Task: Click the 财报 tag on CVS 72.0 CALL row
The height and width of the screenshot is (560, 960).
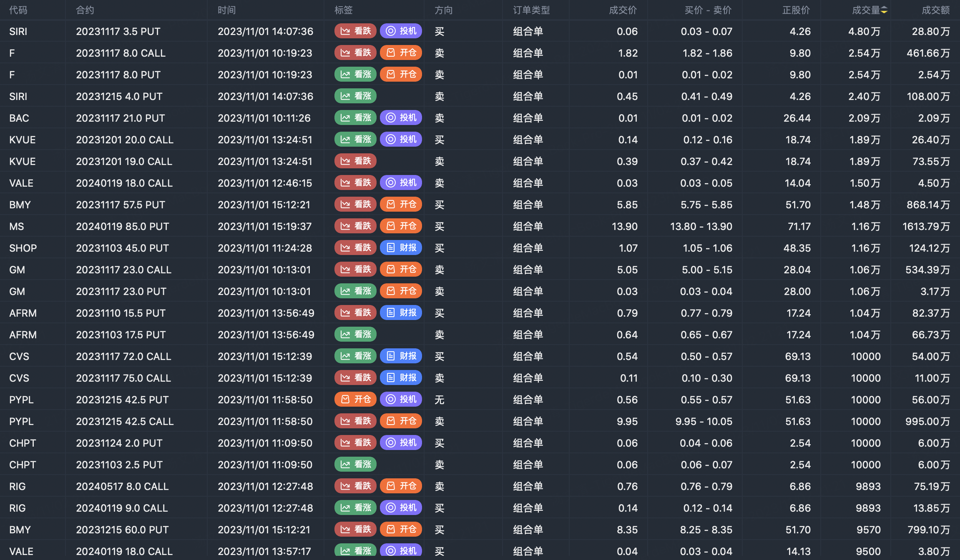Action: pyautogui.click(x=401, y=356)
